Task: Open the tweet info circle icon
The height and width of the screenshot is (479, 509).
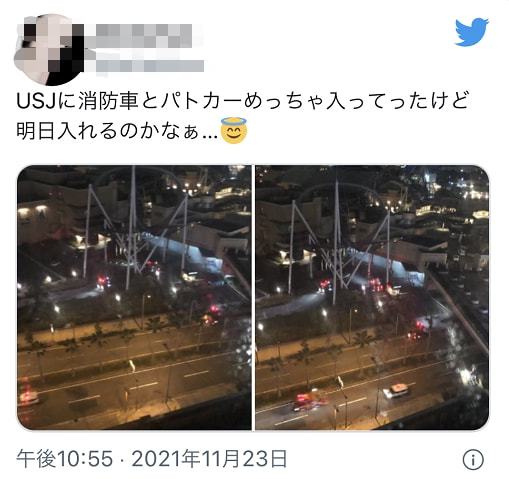Action: pyautogui.click(x=473, y=460)
